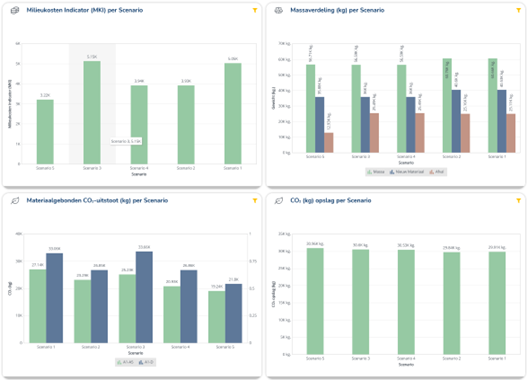Click the green Massa bar for Scenario 5
Screen dimensions: 528x380
[310, 108]
